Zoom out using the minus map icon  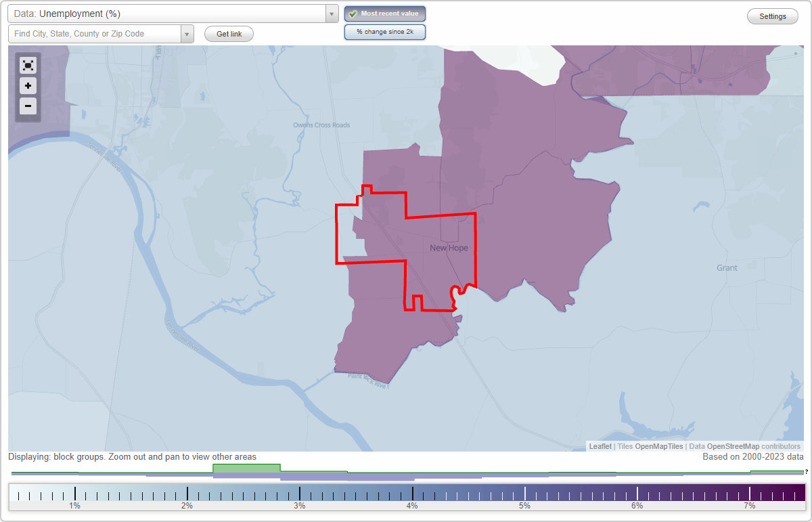click(28, 106)
